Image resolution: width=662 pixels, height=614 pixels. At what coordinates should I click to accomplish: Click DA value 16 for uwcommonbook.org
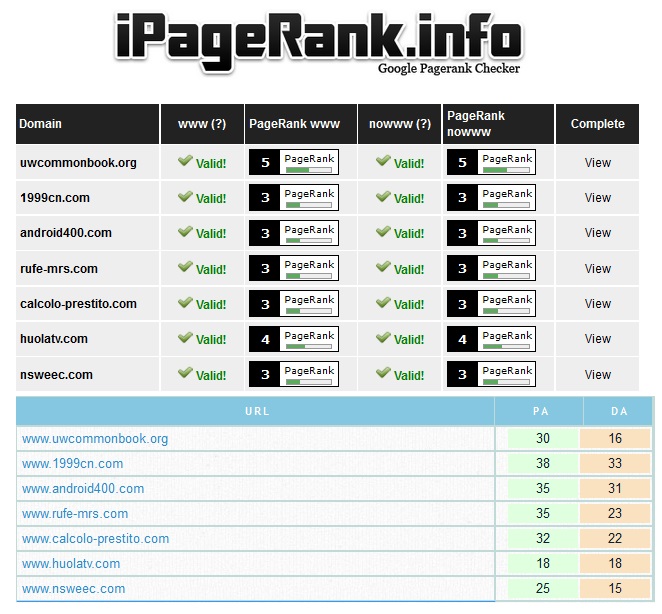tap(615, 438)
